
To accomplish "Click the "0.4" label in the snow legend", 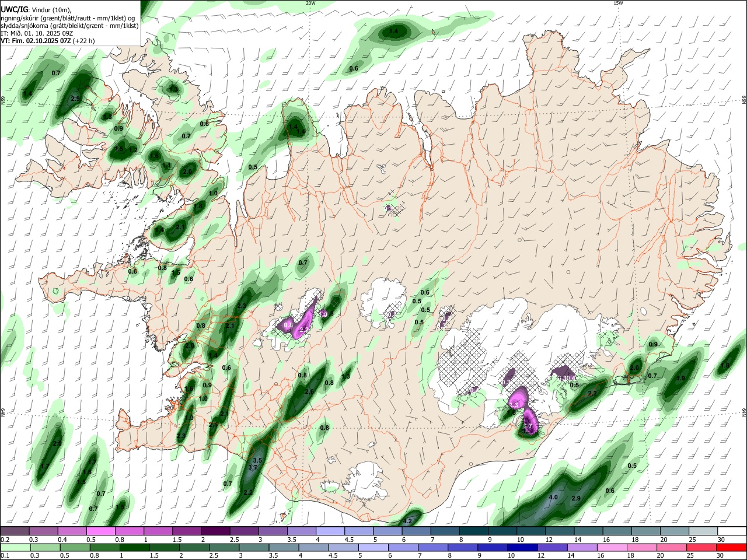I will coord(62,540).
